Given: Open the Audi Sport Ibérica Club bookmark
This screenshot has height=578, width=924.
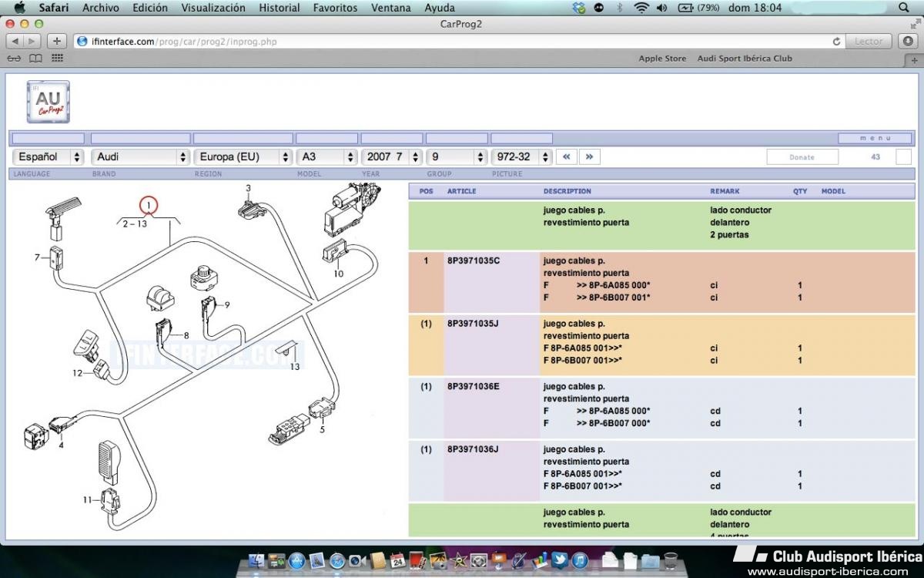Looking at the screenshot, I should click(745, 59).
